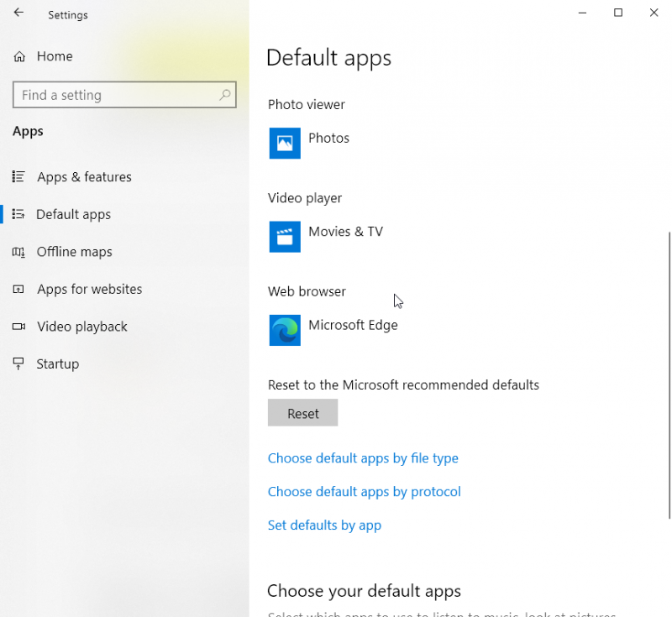Click the Startup icon in sidebar

(18, 363)
